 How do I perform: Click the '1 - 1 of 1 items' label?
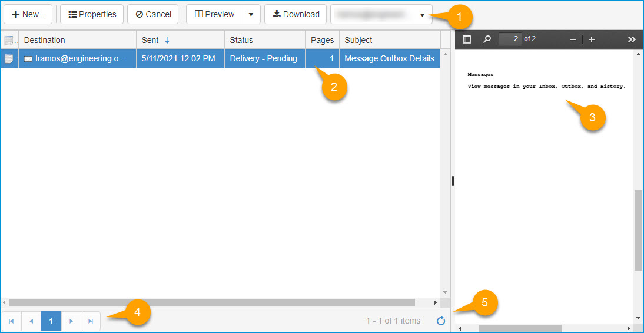[x=393, y=321]
